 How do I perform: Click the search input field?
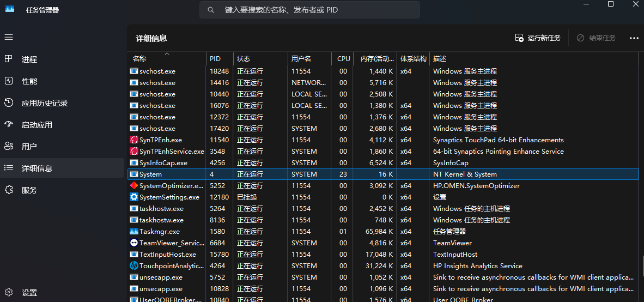[x=309, y=10]
